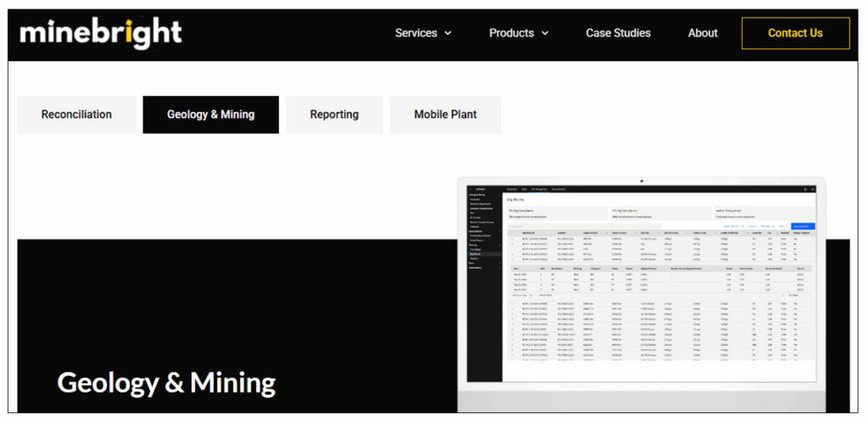This screenshot has height=425, width=868.
Task: Click the Products chevron arrow
Action: click(x=545, y=33)
